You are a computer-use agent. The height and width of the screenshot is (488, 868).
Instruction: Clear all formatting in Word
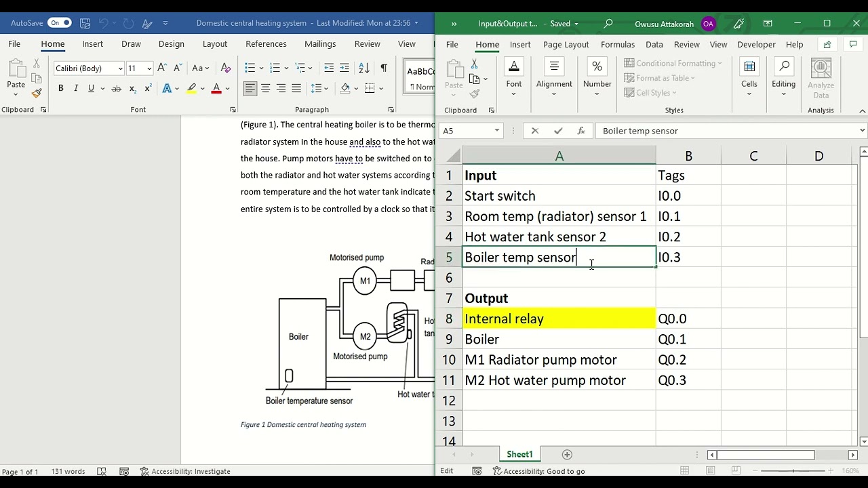click(226, 68)
